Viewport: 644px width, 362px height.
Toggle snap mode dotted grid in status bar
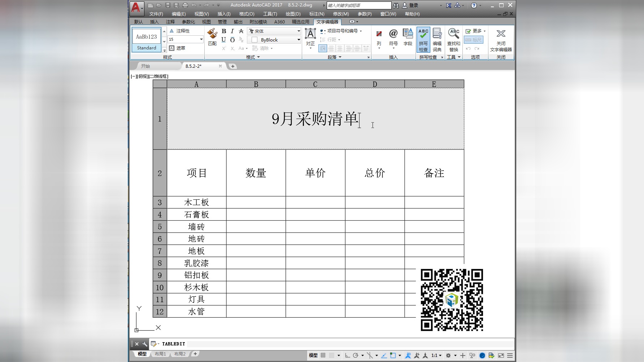(332, 356)
